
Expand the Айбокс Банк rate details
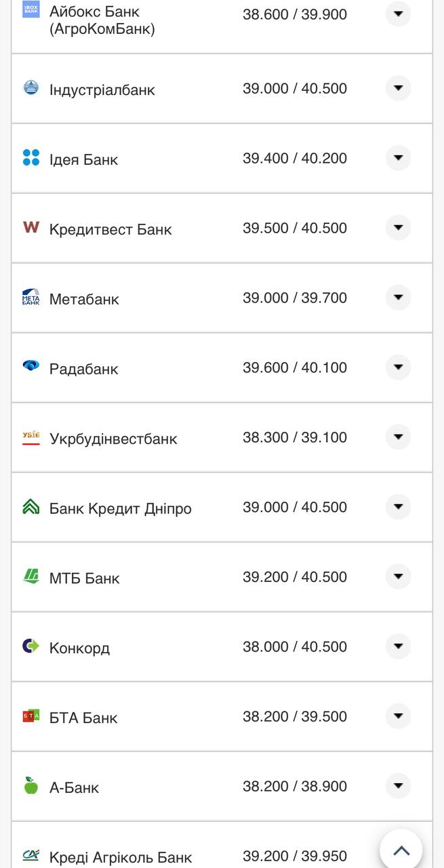(x=398, y=14)
